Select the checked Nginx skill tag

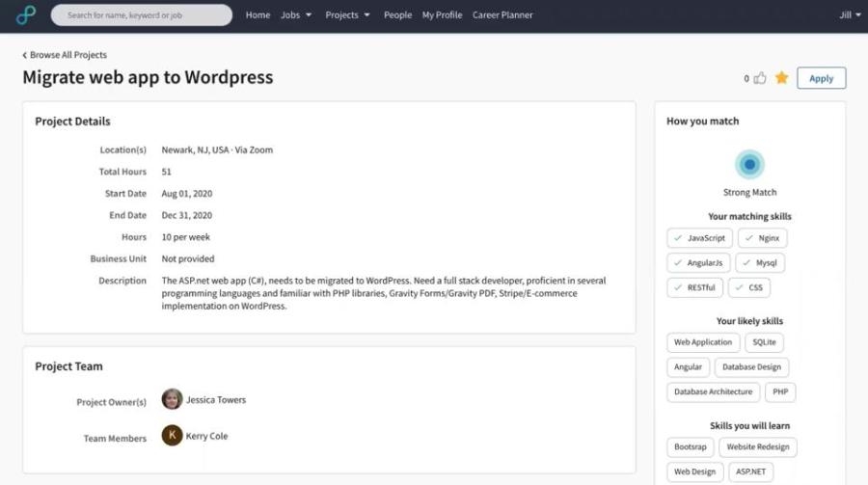point(762,238)
